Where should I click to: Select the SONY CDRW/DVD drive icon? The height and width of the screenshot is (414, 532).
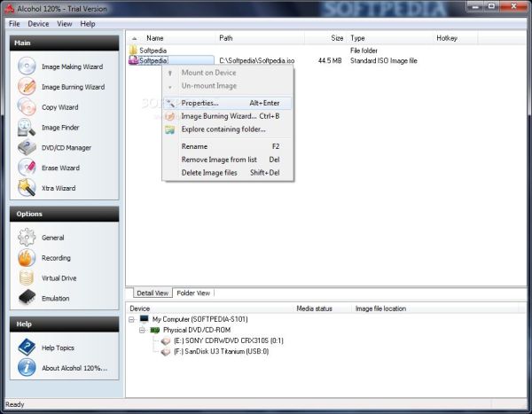(166, 340)
